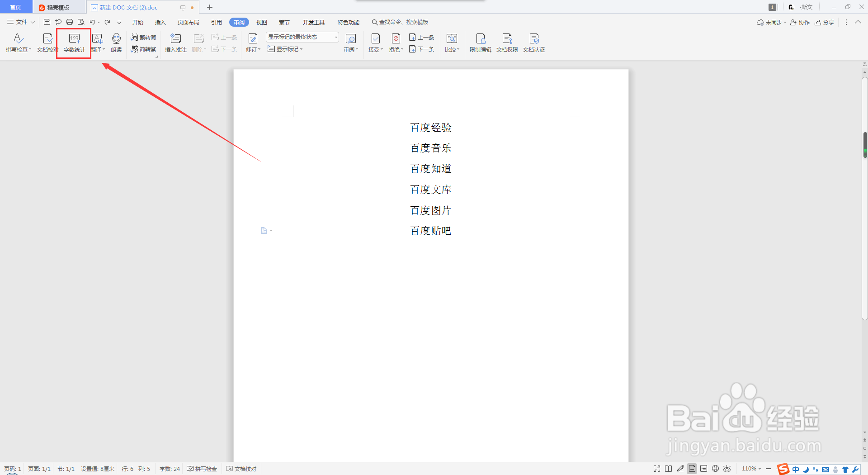Switch to the 页面布局 tab

(x=189, y=22)
